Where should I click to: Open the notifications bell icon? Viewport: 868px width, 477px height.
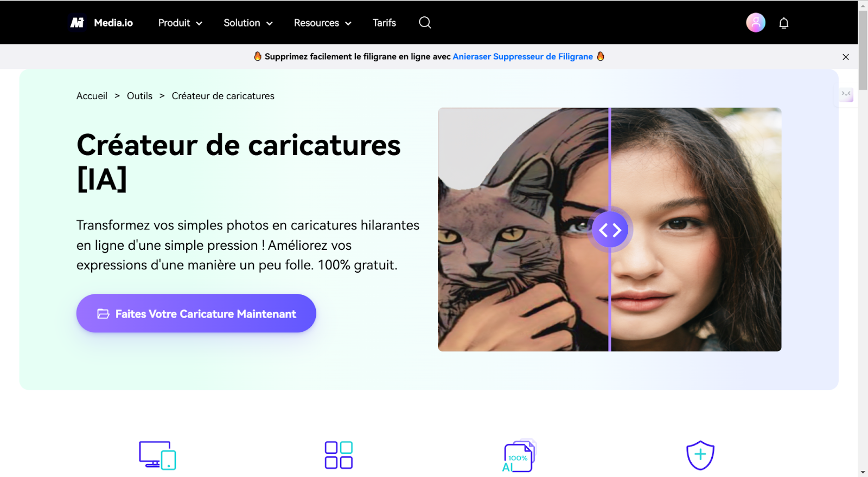(784, 23)
